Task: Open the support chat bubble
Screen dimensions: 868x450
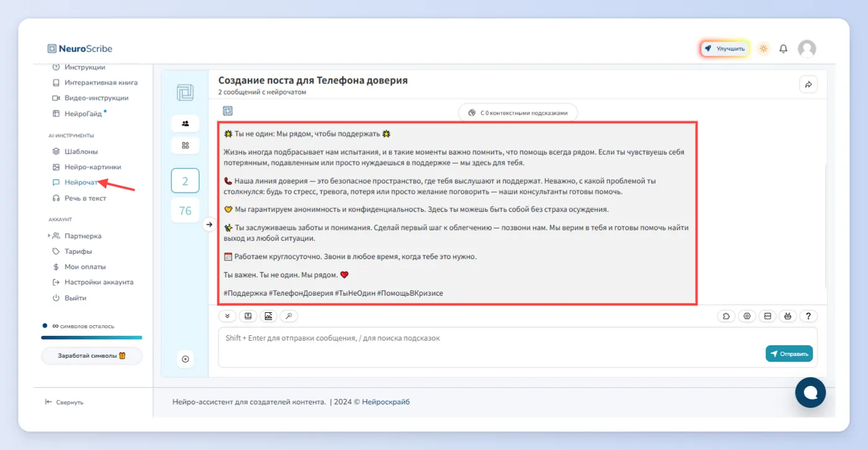Action: tap(810, 392)
